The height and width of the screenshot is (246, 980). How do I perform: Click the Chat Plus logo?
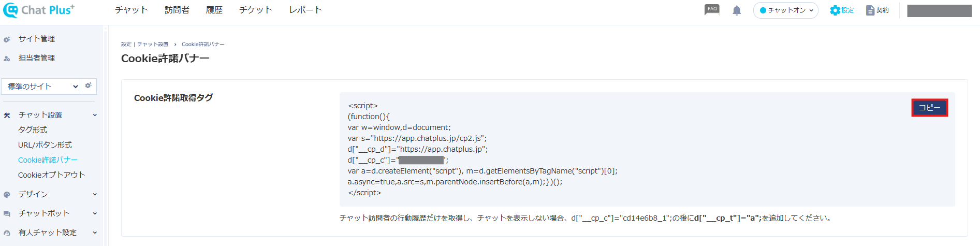(x=39, y=10)
